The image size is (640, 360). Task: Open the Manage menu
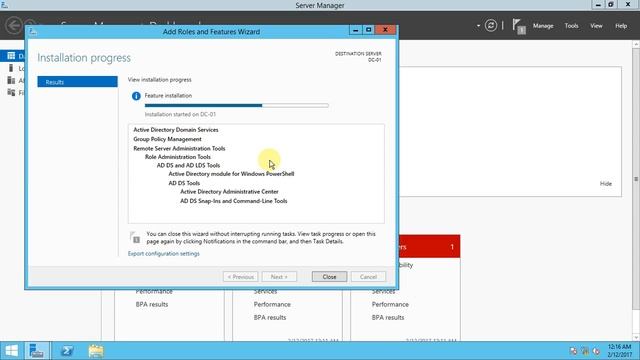pos(543,26)
